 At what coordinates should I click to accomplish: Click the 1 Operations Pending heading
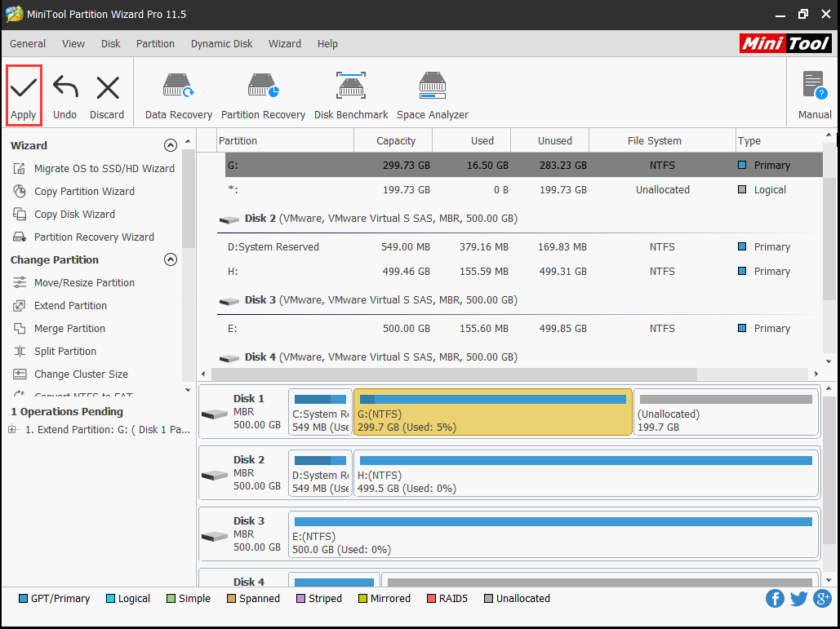(67, 412)
